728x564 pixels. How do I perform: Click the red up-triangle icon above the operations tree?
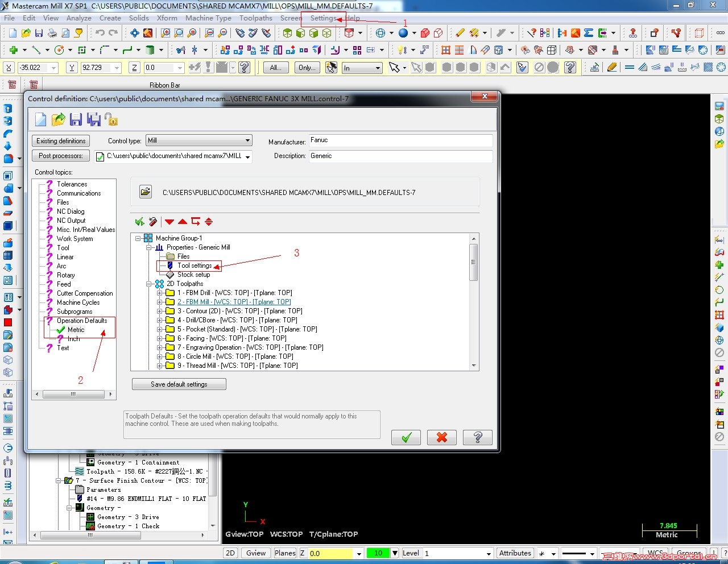tap(183, 222)
